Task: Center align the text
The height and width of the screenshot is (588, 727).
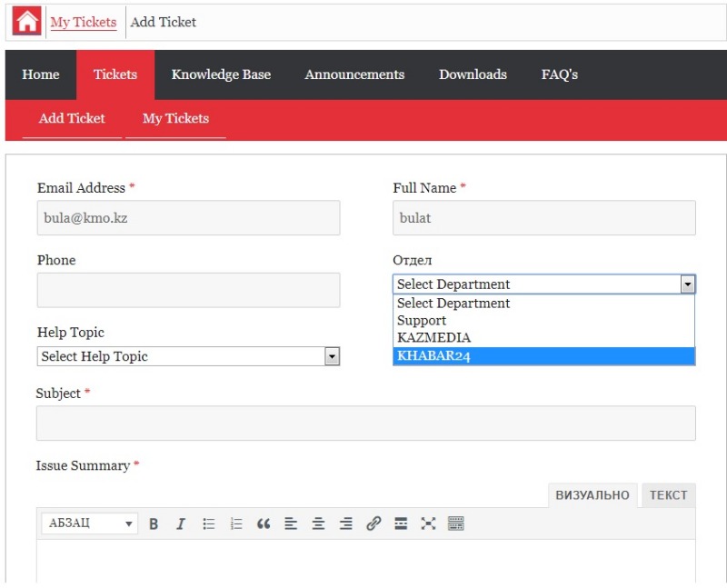Action: click(318, 523)
